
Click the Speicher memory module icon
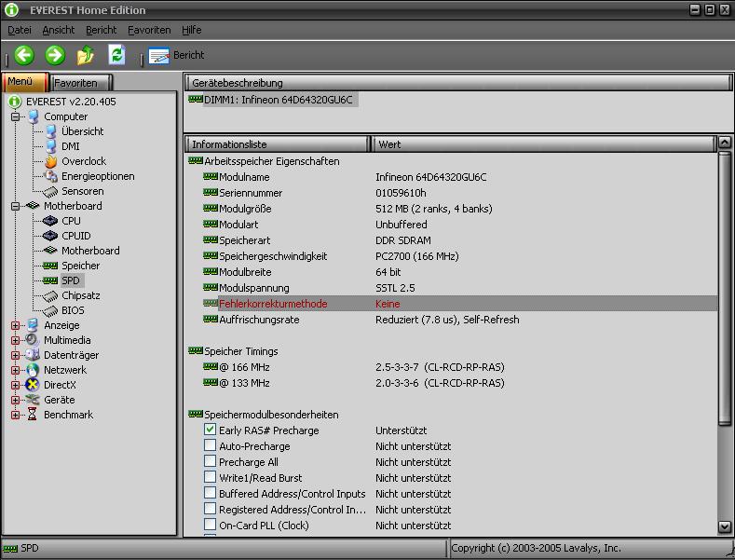pos(50,266)
